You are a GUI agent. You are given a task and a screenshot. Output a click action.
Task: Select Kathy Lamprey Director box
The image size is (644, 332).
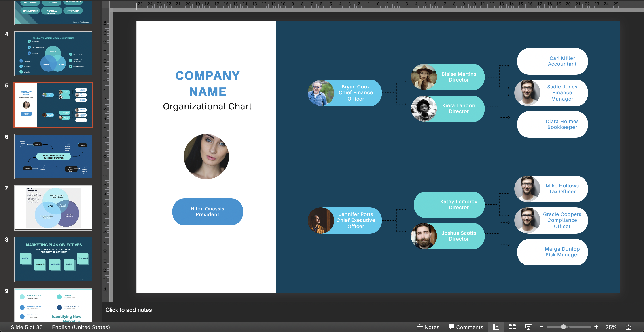(449, 205)
